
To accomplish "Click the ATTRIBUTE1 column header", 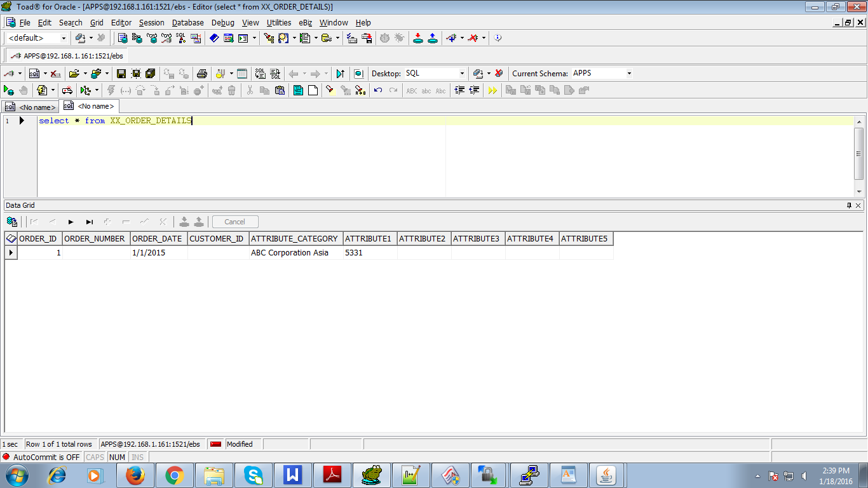I will 370,239.
